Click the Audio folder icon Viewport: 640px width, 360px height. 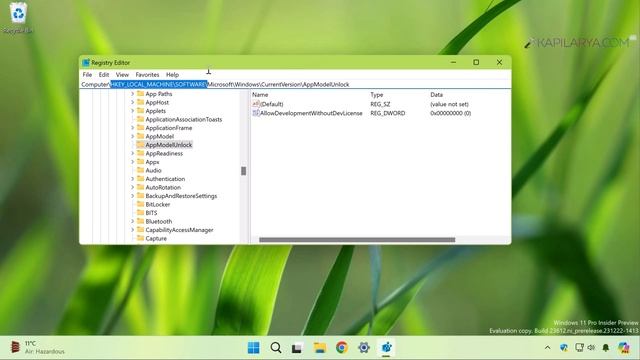(140, 170)
